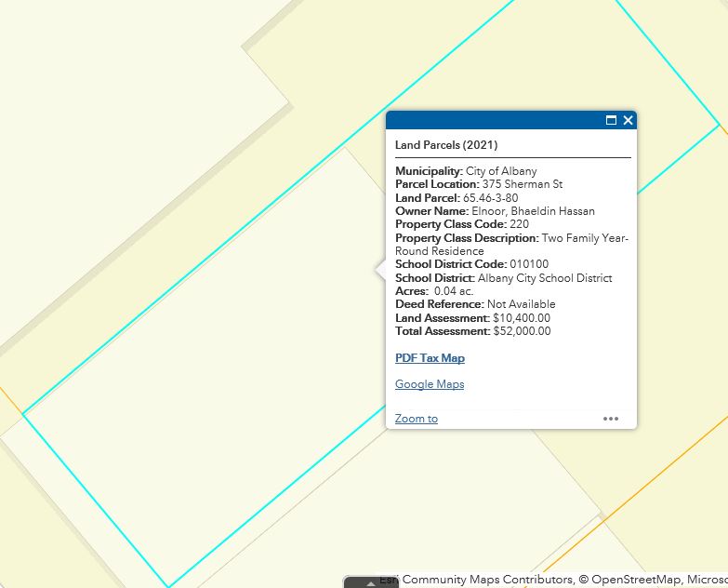
Task: Click the popup's left pointer arrow
Action: tap(380, 270)
